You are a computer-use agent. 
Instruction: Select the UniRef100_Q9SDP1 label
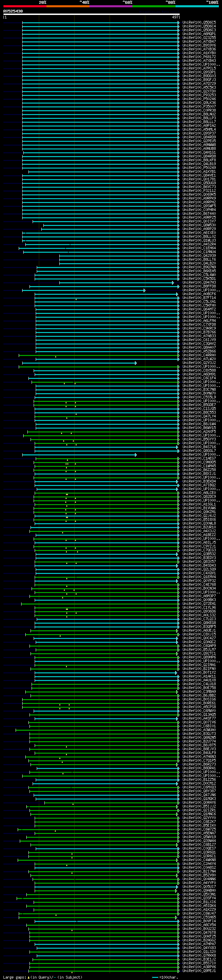tap(199, 72)
